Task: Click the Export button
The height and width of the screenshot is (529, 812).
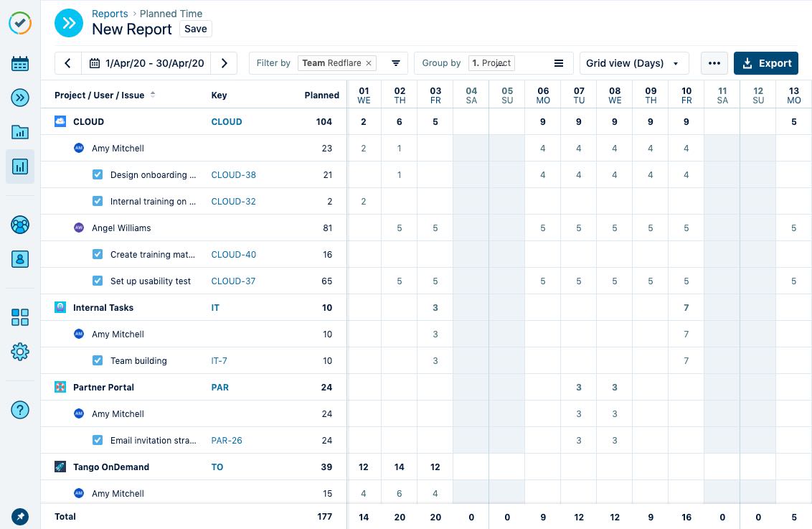Action: point(766,63)
